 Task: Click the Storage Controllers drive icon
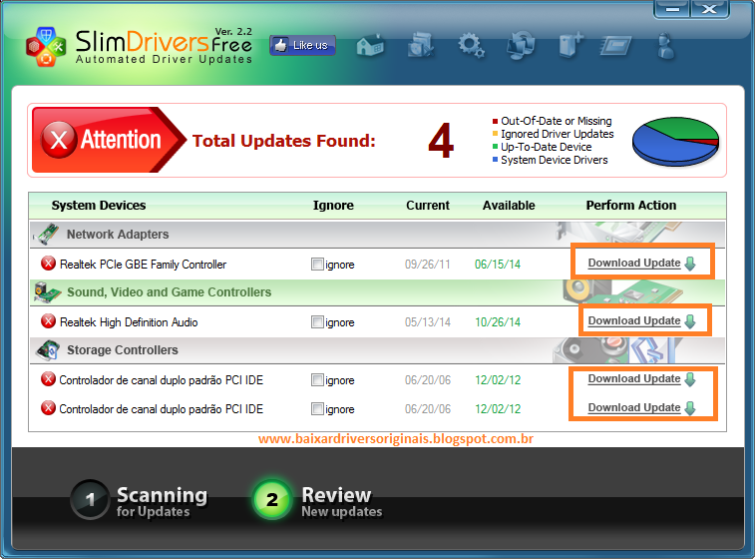[48, 350]
